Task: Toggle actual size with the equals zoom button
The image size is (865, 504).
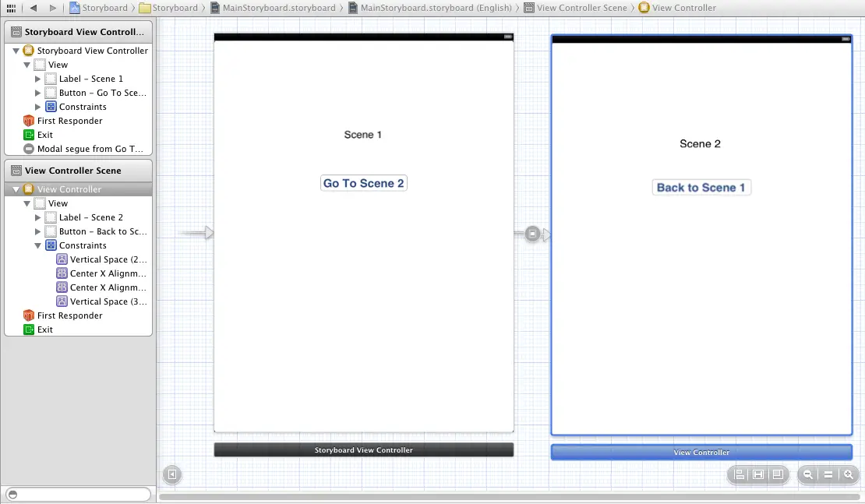Action: coord(828,474)
